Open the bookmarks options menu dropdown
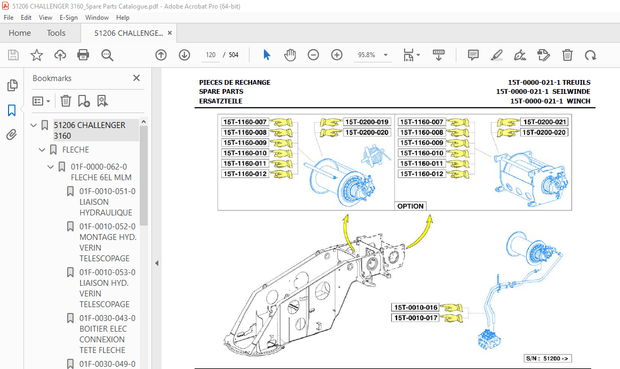Viewport: 620px width, 369px height. point(41,101)
